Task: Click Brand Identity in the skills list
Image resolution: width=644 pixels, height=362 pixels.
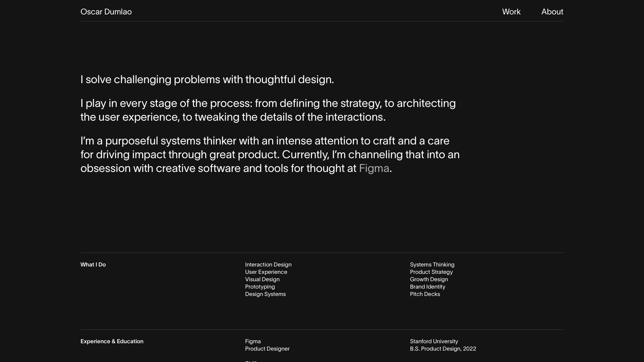Action: coord(427,287)
